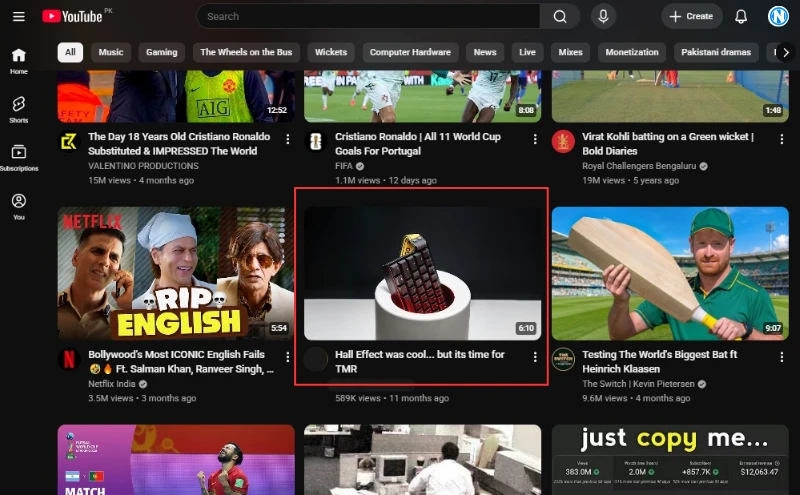The height and width of the screenshot is (495, 800).
Task: Click '589K views • 11 months ago' text
Action: tap(392, 398)
